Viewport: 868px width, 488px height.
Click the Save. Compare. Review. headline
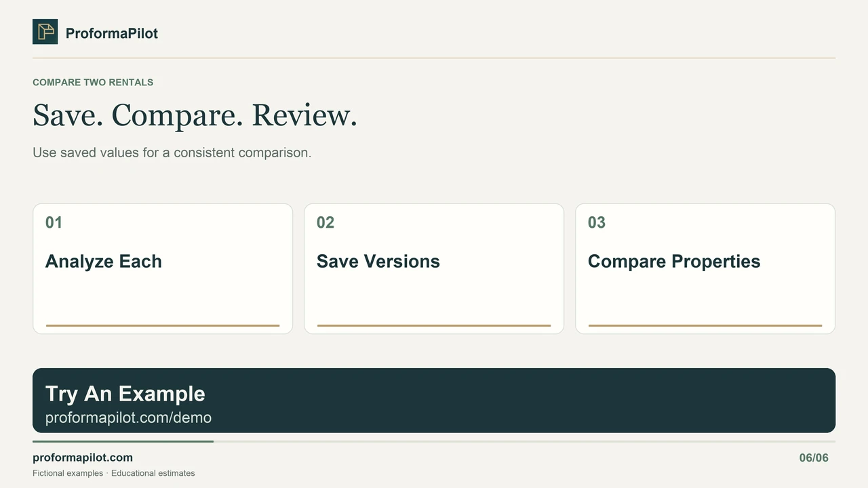[195, 115]
